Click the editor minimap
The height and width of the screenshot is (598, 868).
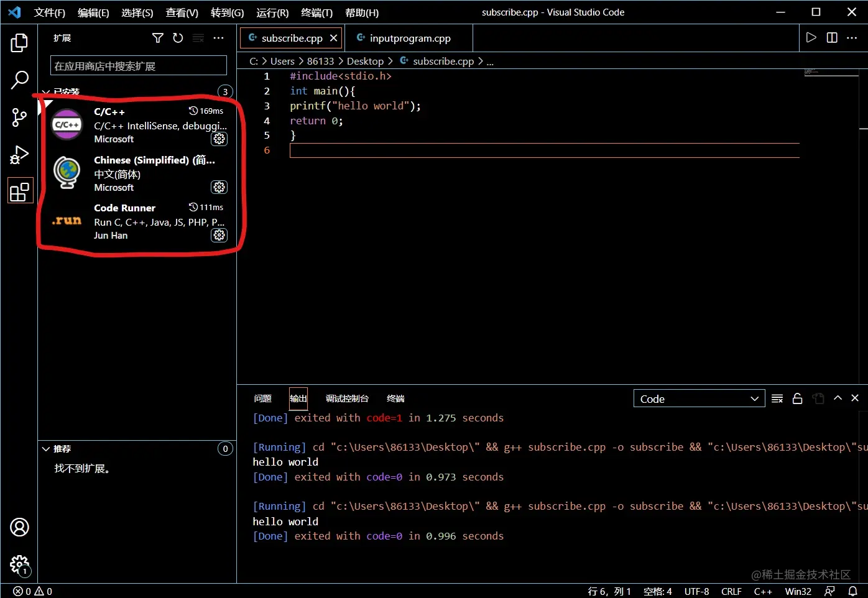pyautogui.click(x=831, y=72)
